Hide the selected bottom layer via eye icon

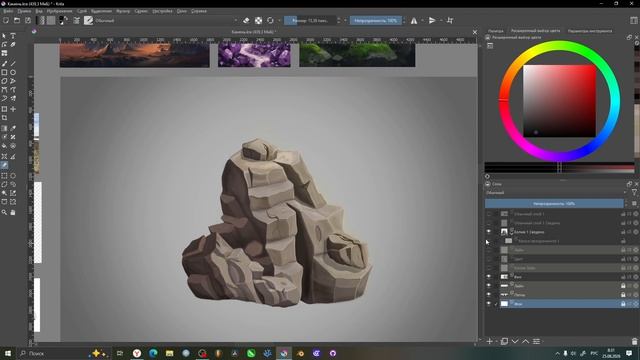pyautogui.click(x=489, y=304)
